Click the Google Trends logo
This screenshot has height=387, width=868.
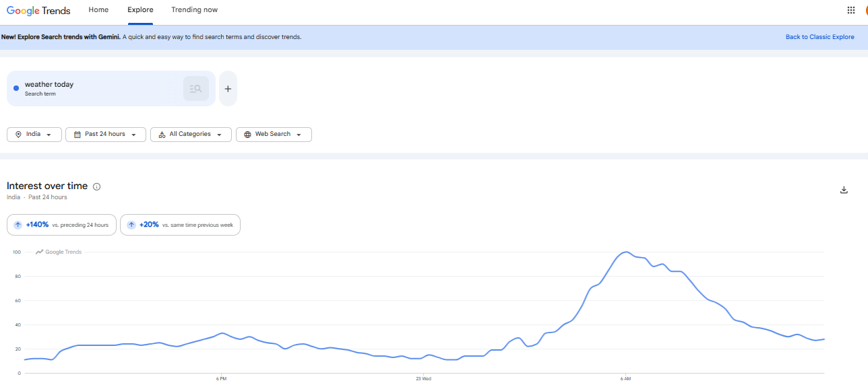coord(38,10)
